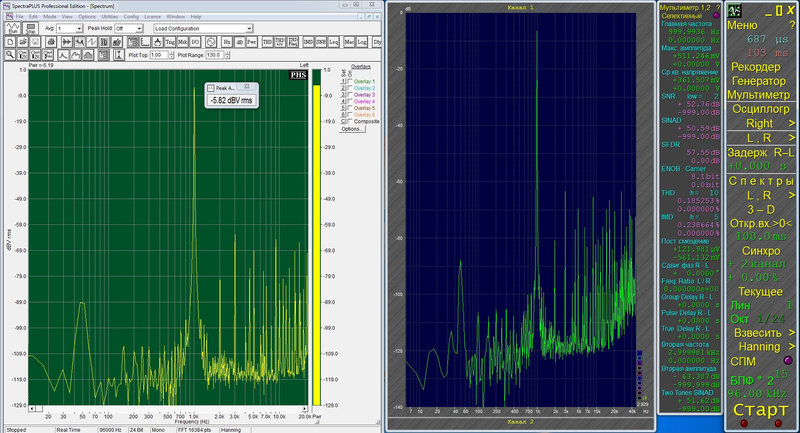Click the Pwr toolbar button
Screen dimensions: 800x433
(252, 42)
